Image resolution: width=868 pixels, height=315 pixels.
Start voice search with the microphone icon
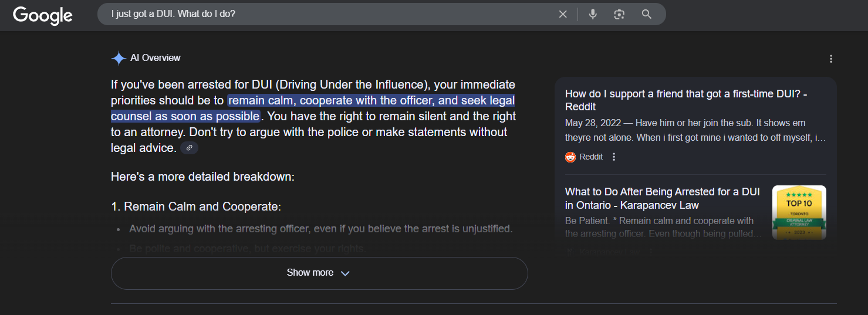(593, 14)
